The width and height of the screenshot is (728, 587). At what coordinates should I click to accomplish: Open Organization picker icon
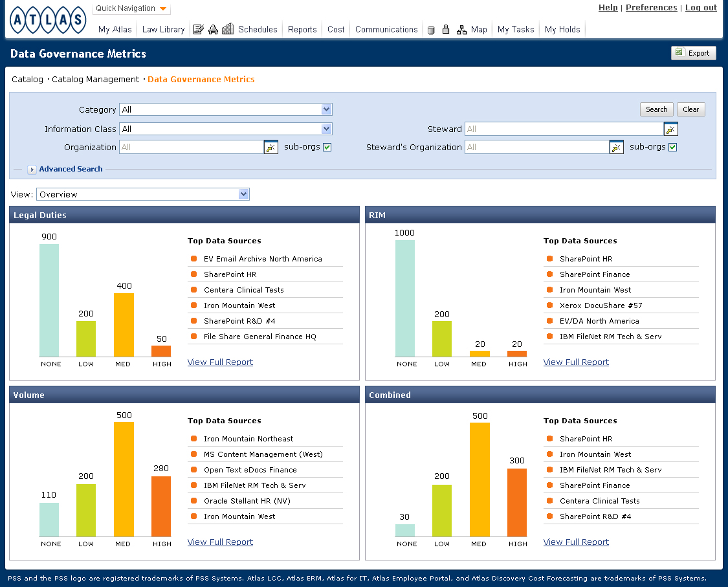(270, 147)
